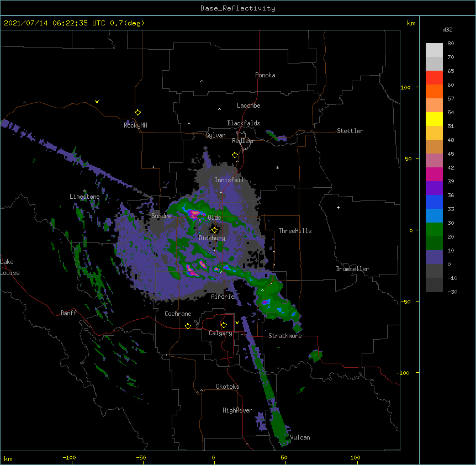Click the light gray 80 dBZ legend swatch
Viewport: 476px width, 465px height.
click(434, 50)
